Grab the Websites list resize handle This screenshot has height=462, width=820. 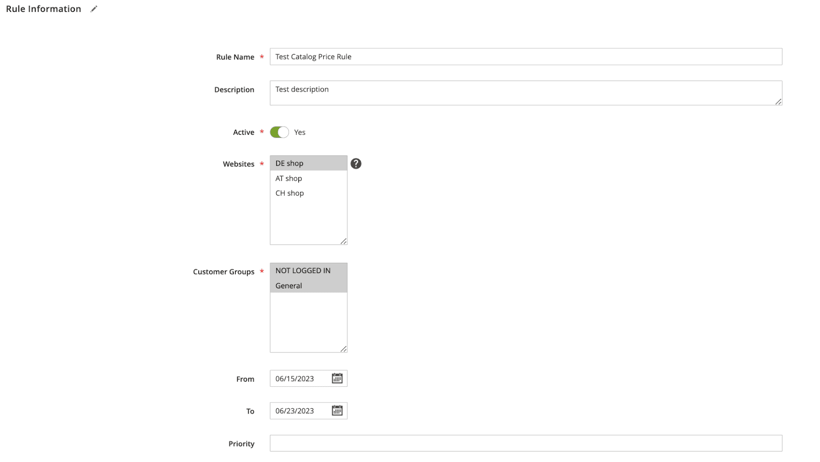tap(343, 241)
